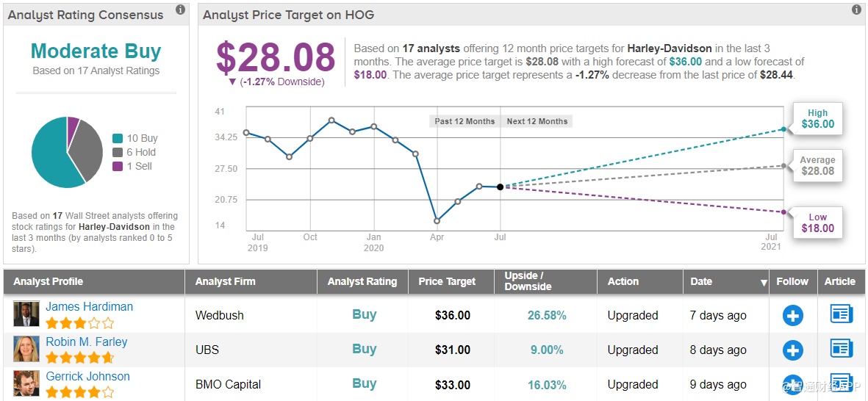Follow Gerrick Johnson using plus icon

(792, 385)
